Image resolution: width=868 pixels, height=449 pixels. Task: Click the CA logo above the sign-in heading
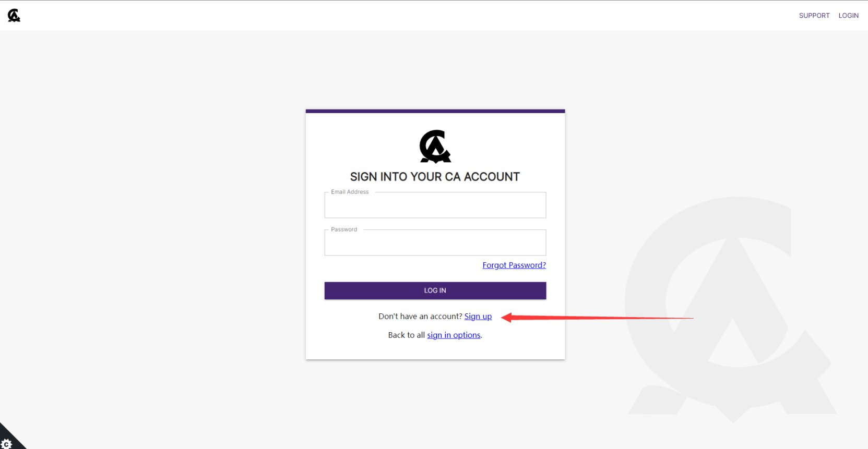point(435,147)
